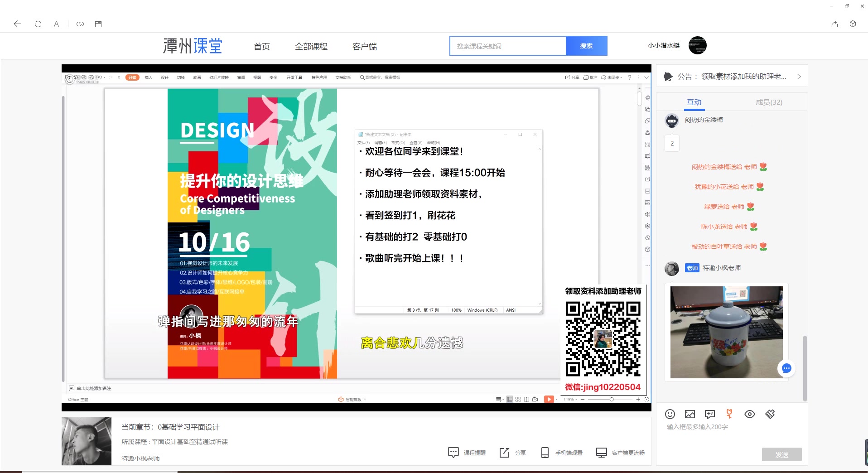Open the 分享 share icon below the video
The width and height of the screenshot is (868, 473).
pos(505,452)
